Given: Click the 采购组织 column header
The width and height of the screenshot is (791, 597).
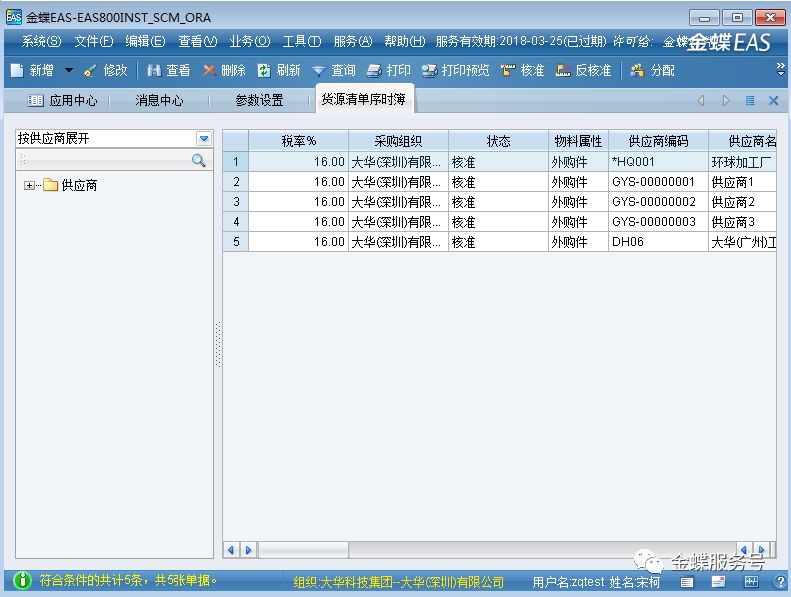Looking at the screenshot, I should click(398, 141).
